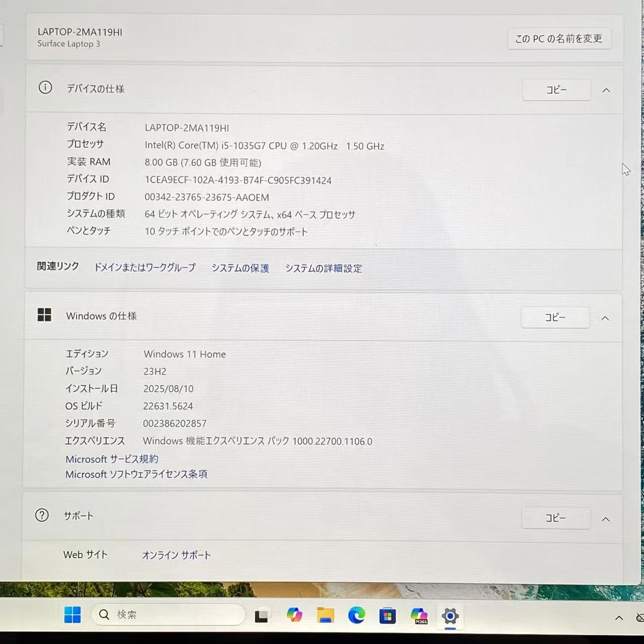
Task: Click the taskbar 検索 search box
Action: click(169, 614)
